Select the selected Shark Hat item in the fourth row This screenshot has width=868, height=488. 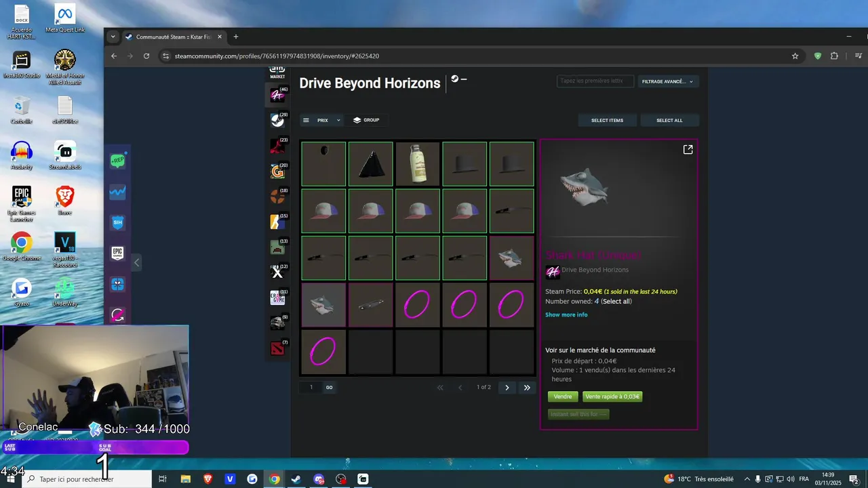(323, 305)
